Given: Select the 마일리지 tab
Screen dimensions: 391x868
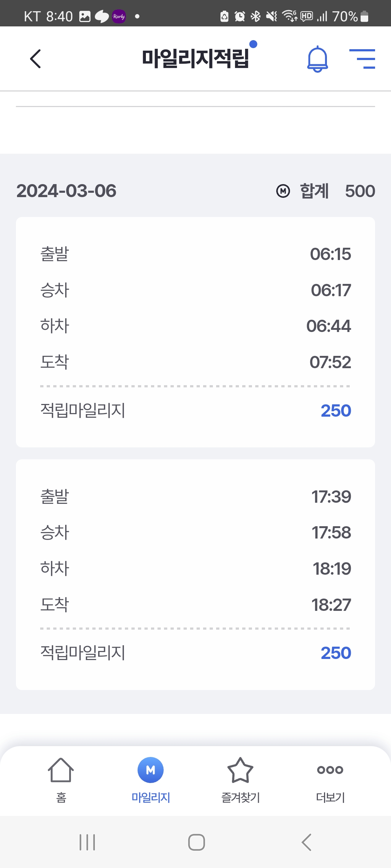Looking at the screenshot, I should coord(151,777).
